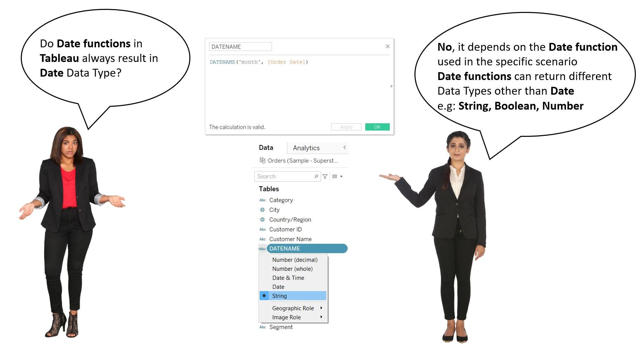Collapse the data pane with the chevron

[345, 148]
